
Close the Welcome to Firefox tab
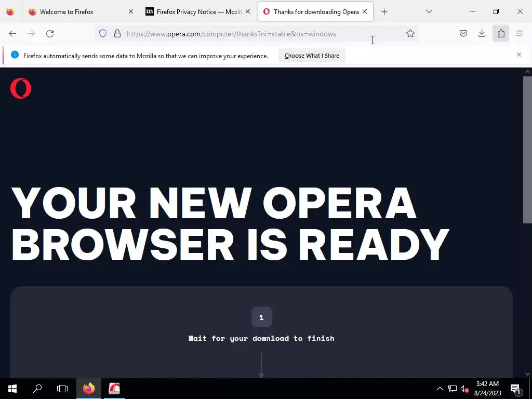pyautogui.click(x=131, y=12)
